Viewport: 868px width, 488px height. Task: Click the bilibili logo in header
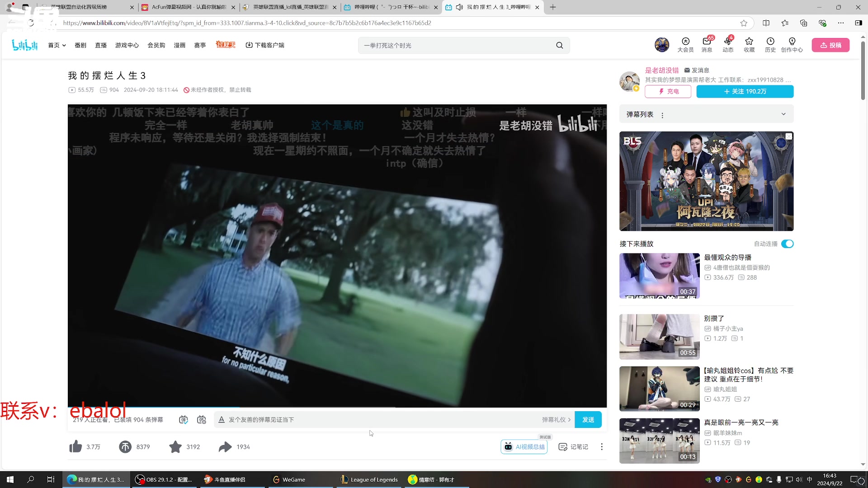tap(25, 45)
